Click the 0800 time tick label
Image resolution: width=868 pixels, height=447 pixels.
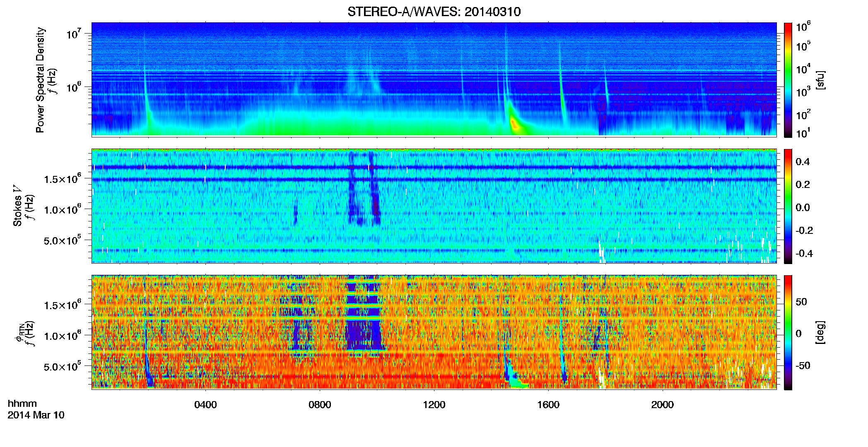click(320, 405)
